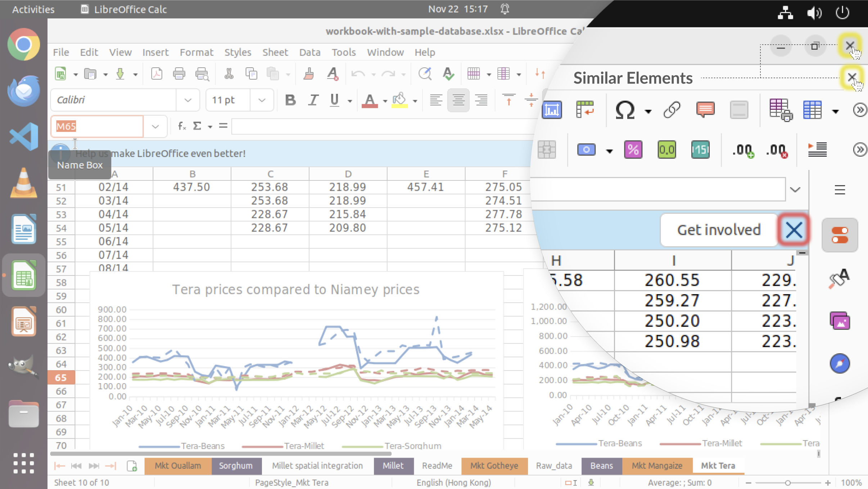
Task: Click the Spelling check icon
Action: pyautogui.click(x=448, y=74)
